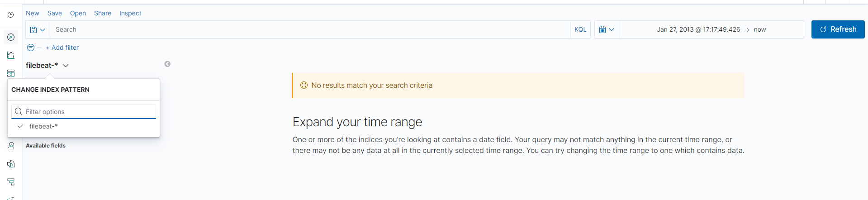This screenshot has width=868, height=200.
Task: Click the New menu item
Action: coord(33,13)
